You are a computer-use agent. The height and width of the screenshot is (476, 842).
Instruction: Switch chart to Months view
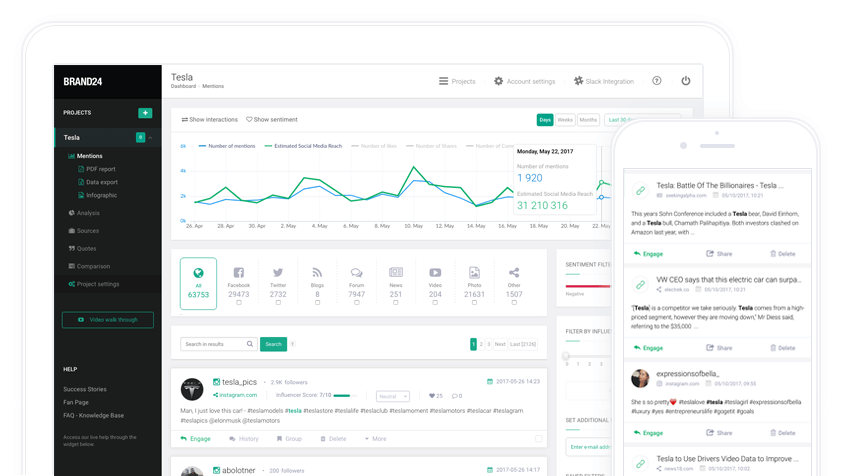pyautogui.click(x=588, y=120)
